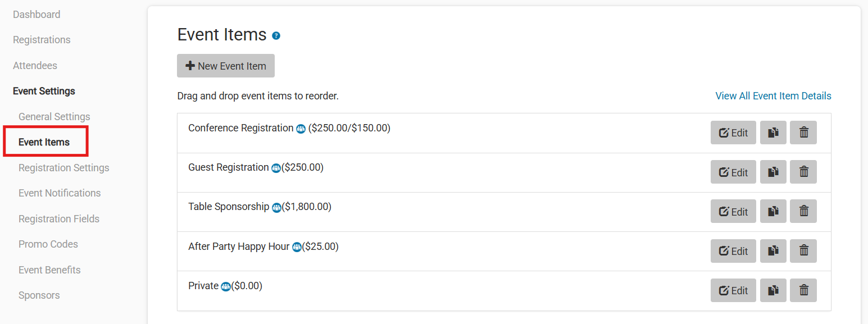Open View All Event Item Details link
This screenshot has width=868, height=324.
click(773, 96)
